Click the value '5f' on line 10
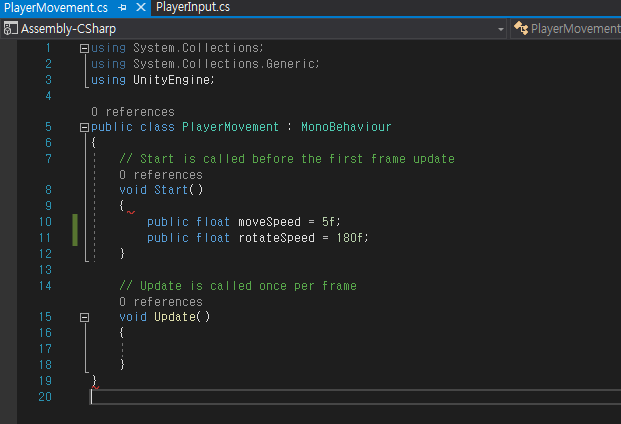 coord(329,222)
